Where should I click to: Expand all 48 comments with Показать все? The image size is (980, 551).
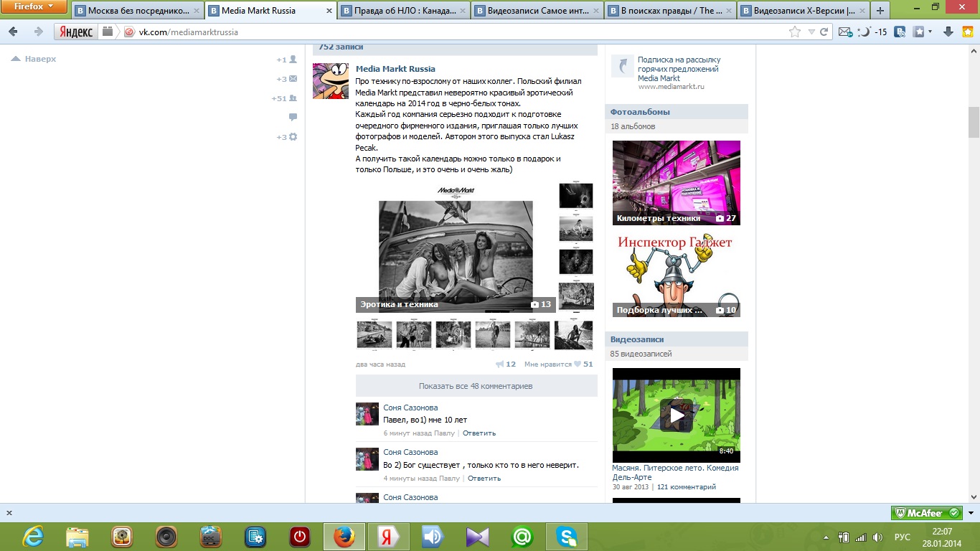[x=476, y=386]
